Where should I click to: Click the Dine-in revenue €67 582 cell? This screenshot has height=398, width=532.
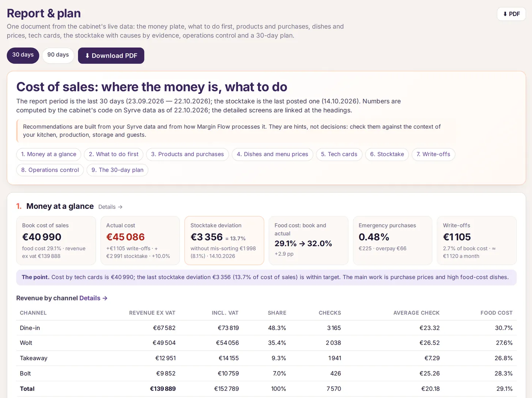(164, 328)
